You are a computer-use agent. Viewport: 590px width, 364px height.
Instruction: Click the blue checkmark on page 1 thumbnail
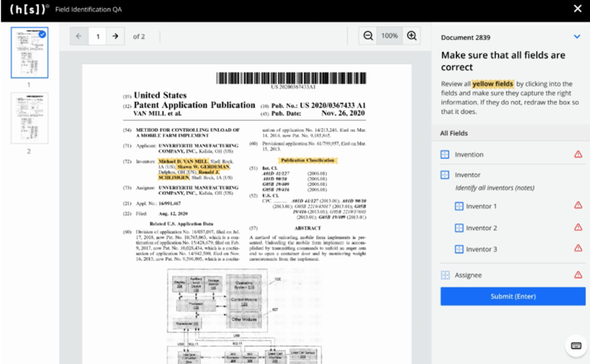coord(42,34)
